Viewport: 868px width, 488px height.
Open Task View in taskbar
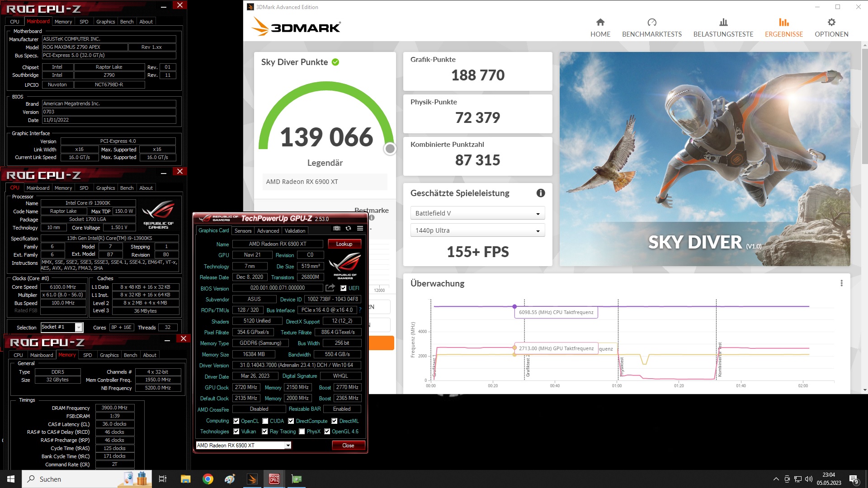point(163,479)
